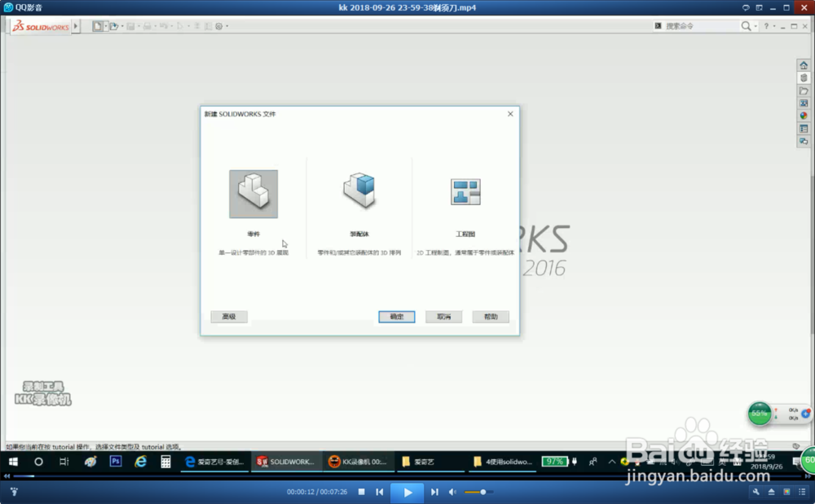Image resolution: width=815 pixels, height=504 pixels.
Task: Select the Part (零件) document type icon
Action: click(253, 194)
